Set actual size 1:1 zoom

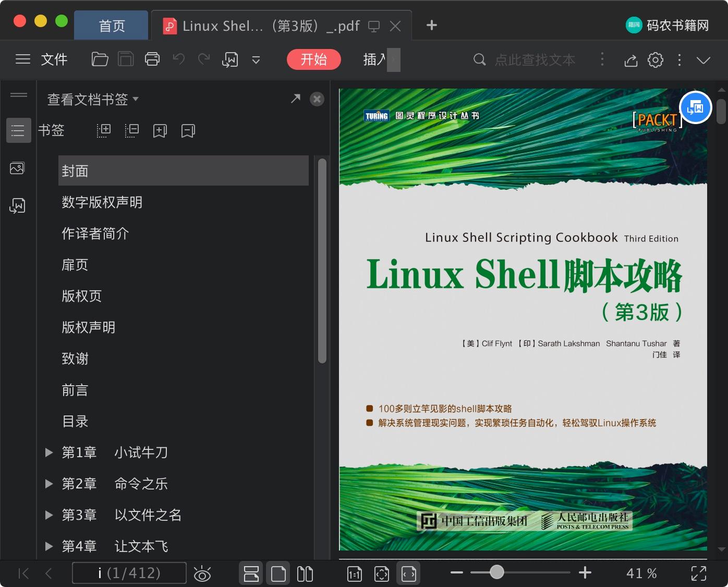355,574
